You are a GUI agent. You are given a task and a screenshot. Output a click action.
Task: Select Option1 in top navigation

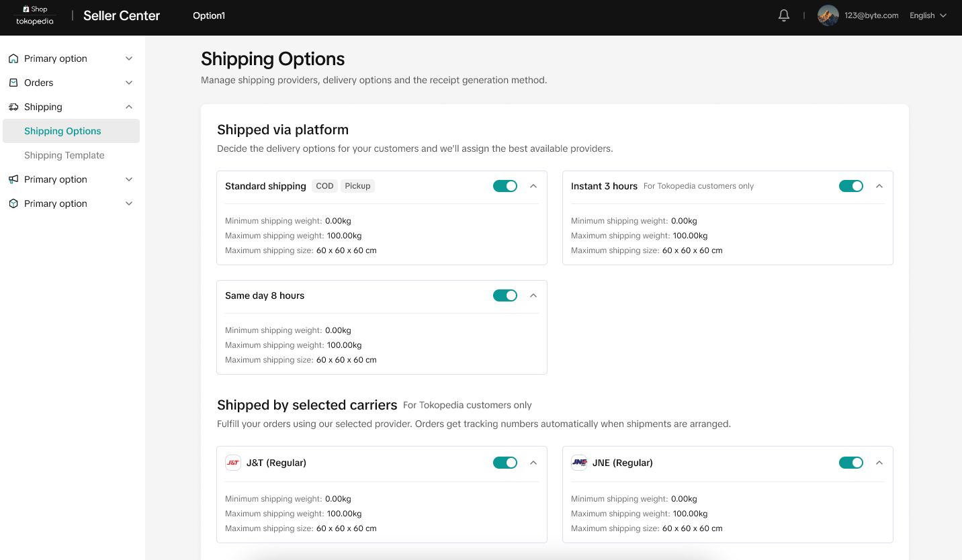point(209,15)
